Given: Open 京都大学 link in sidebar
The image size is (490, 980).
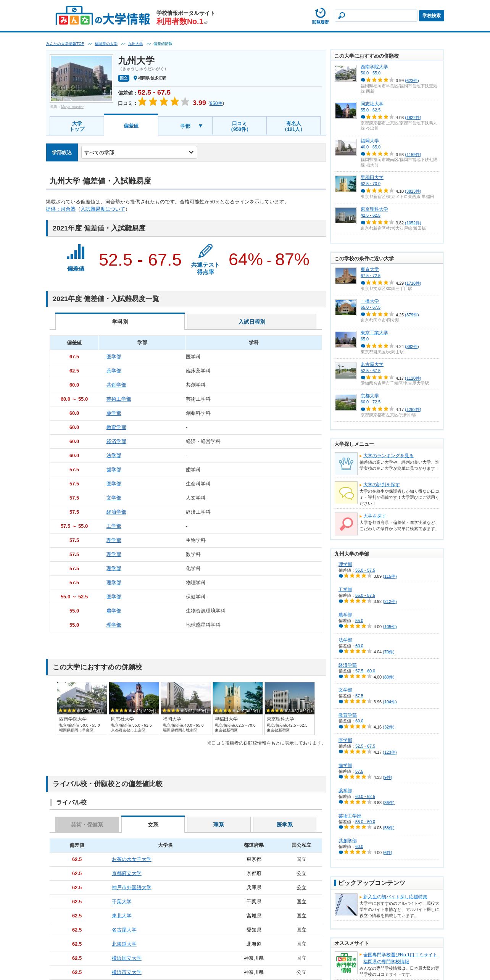Looking at the screenshot, I should tap(369, 396).
